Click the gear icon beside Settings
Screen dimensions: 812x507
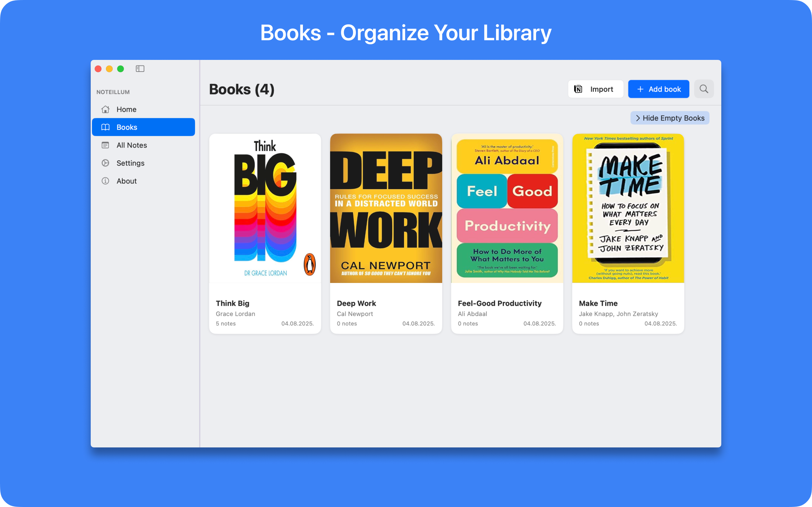click(105, 163)
